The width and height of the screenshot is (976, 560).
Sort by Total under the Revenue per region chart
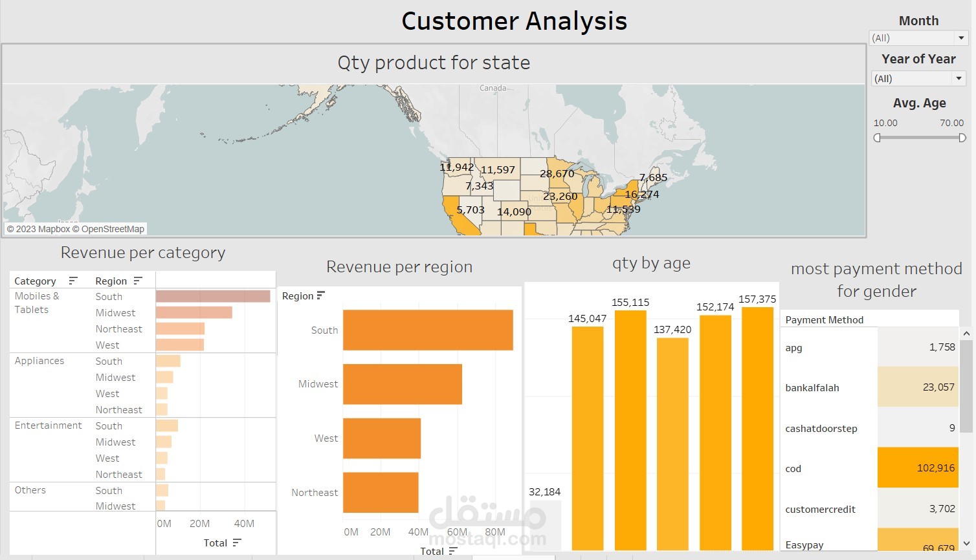(453, 551)
